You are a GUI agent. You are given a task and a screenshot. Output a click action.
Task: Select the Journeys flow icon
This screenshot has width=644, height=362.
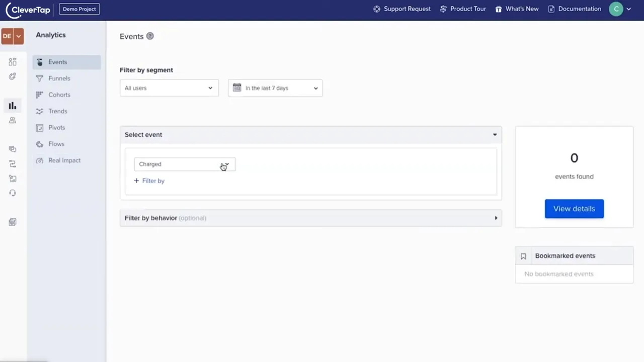(x=12, y=163)
